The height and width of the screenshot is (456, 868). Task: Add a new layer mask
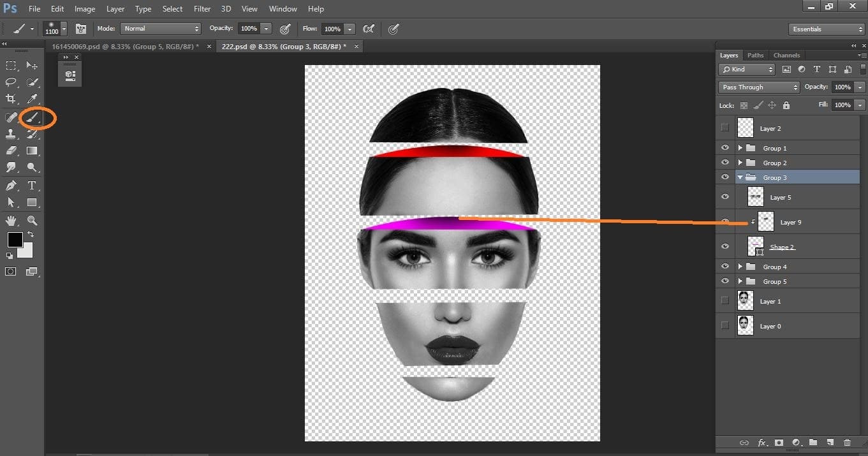(779, 443)
